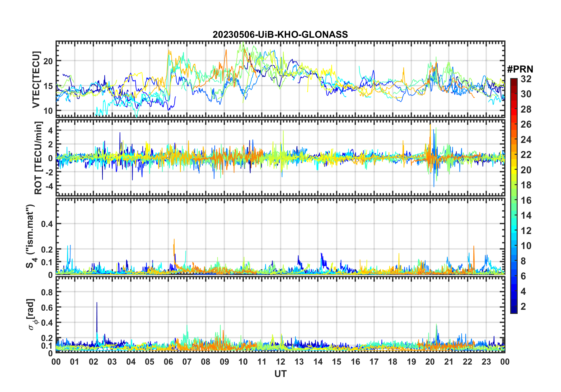Click x-axis tick label 04
This screenshot has height=392, width=561.
131,362
